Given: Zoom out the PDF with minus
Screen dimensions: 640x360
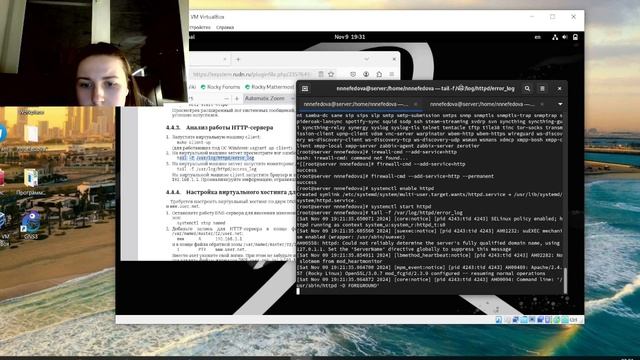Looking at the screenshot, I should click(227, 98).
